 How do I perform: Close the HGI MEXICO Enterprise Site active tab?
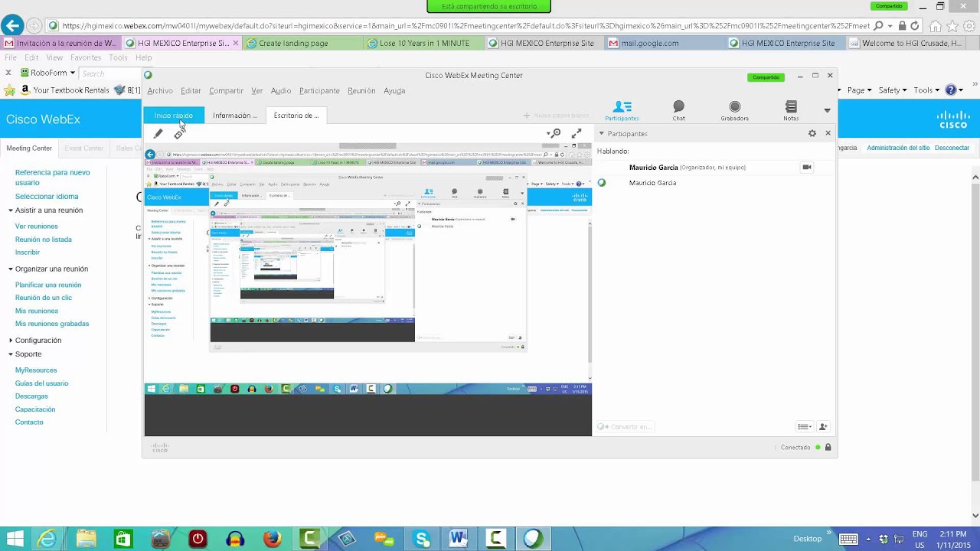click(x=235, y=43)
